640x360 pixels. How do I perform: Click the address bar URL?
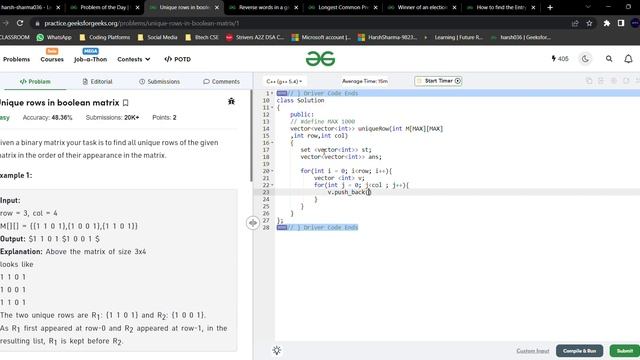[141, 23]
